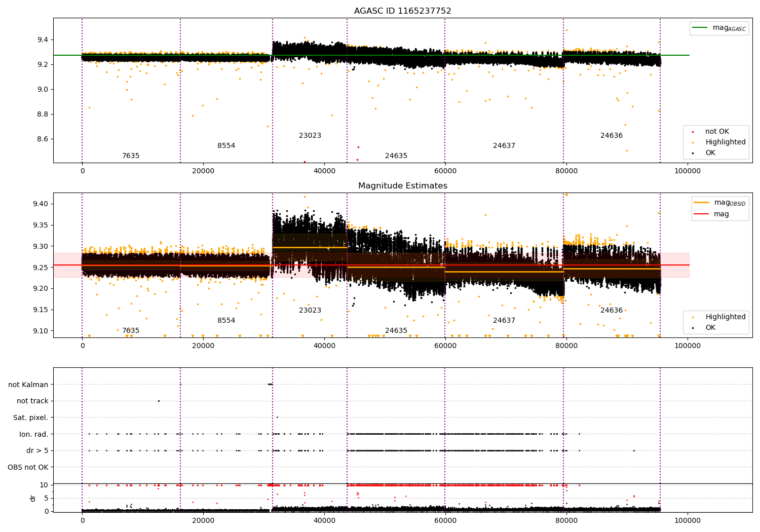Click OBSID label 24637 in Magnitude Estimates plot
Viewport: 760px width, 532px height.
point(504,321)
